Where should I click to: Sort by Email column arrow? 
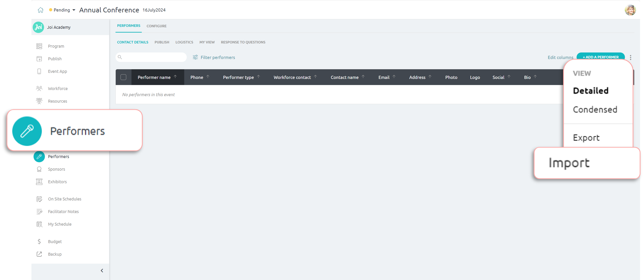click(x=394, y=77)
